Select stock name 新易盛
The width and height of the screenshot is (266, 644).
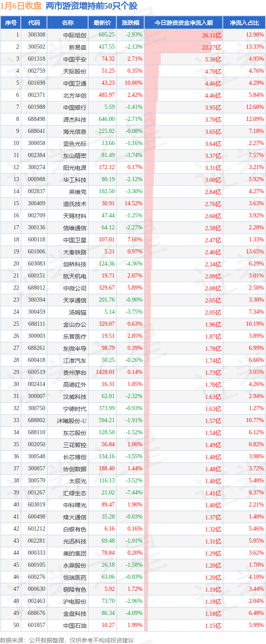78,47
